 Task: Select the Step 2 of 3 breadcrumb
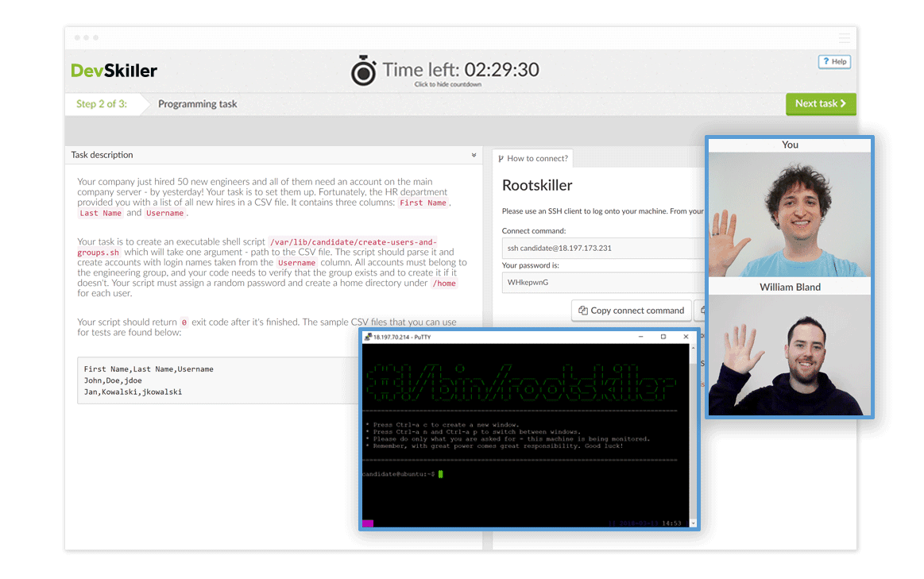[x=101, y=104]
